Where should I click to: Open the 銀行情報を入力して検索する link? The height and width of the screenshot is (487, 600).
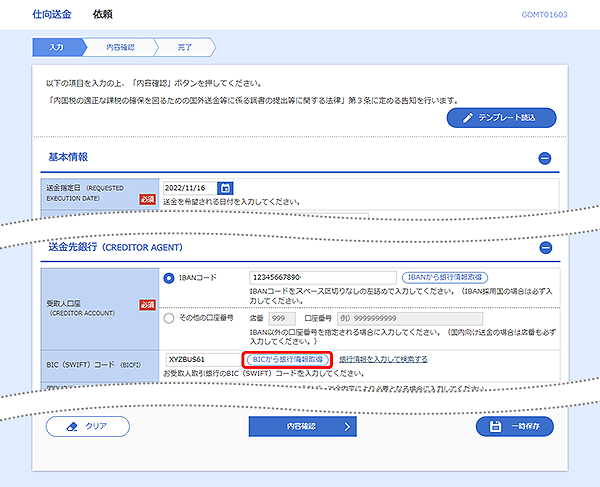point(383,359)
